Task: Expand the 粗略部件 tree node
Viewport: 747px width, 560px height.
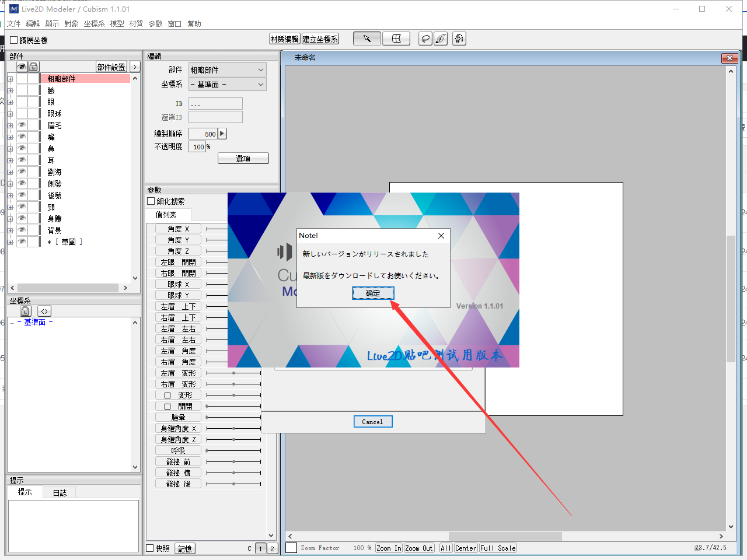Action: tap(10, 79)
